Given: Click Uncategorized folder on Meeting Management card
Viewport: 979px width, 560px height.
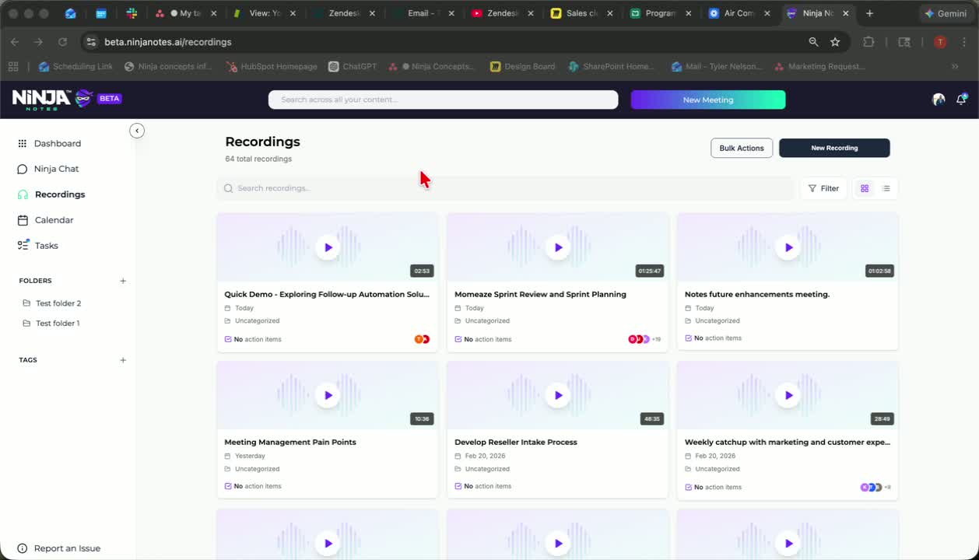Looking at the screenshot, I should click(252, 469).
